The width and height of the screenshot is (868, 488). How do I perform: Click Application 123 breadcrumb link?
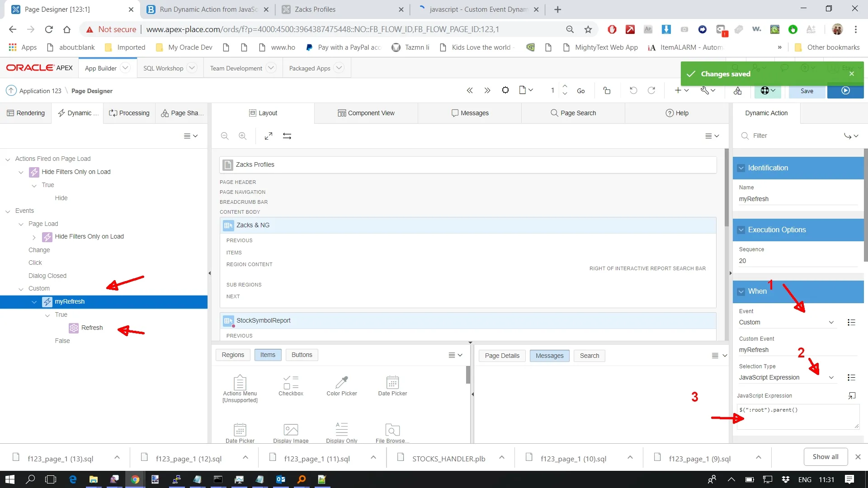(x=40, y=91)
